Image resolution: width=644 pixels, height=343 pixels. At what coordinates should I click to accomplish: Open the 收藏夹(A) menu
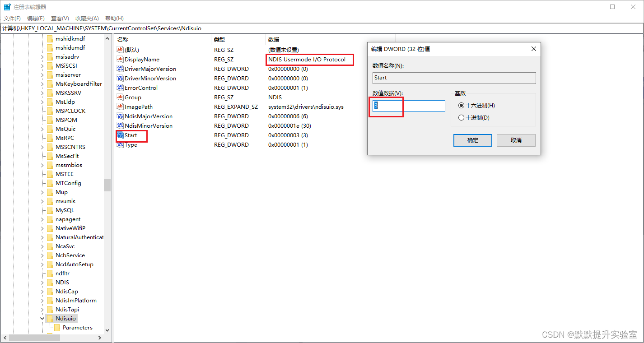(87, 18)
